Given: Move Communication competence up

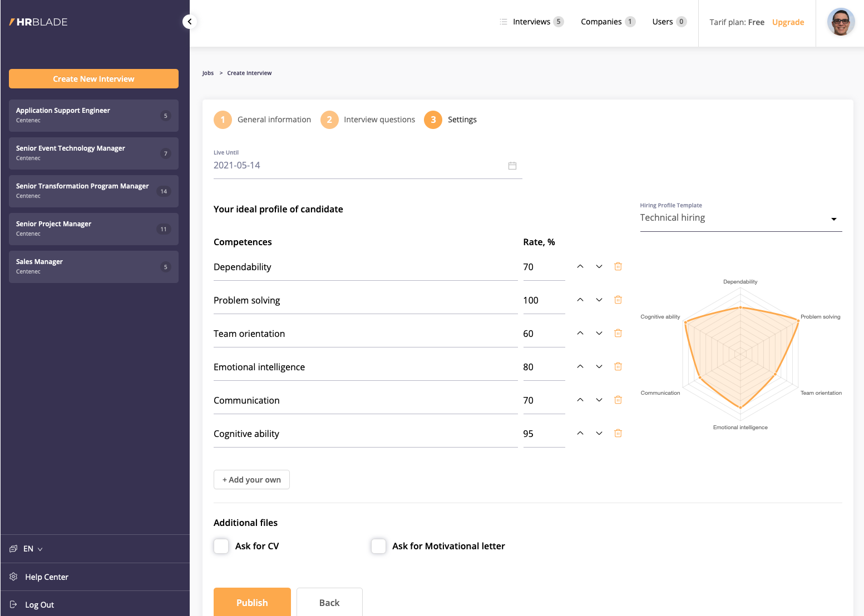Looking at the screenshot, I should tap(580, 400).
